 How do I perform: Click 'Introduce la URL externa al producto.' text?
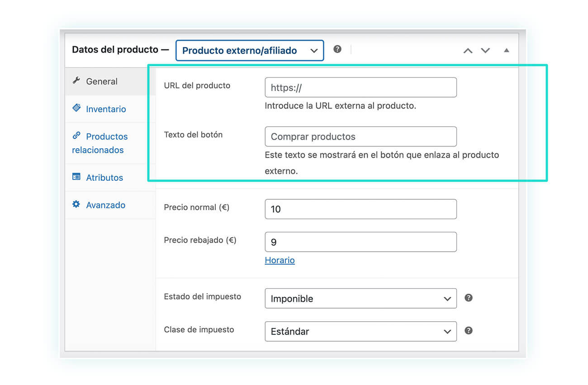coord(341,106)
